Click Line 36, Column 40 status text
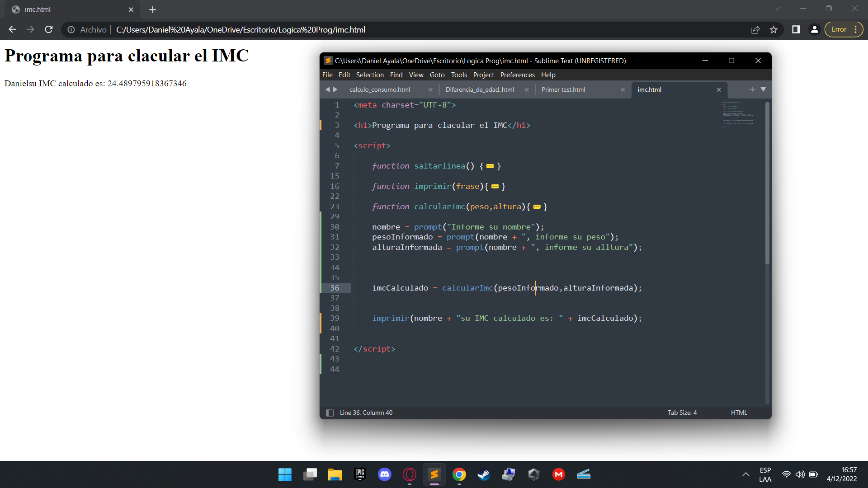Screen dimensions: 868x488 [x=366, y=413]
